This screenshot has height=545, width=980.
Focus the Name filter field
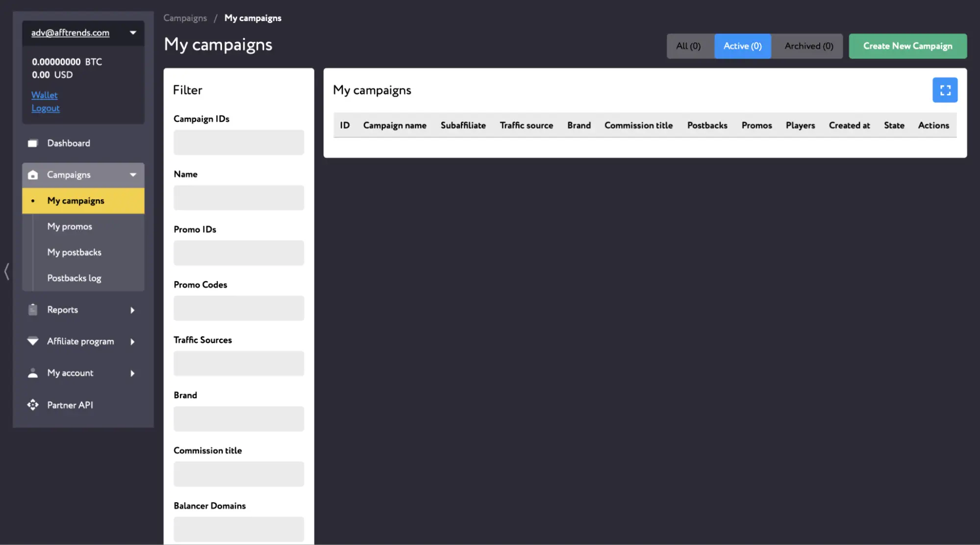coord(239,198)
